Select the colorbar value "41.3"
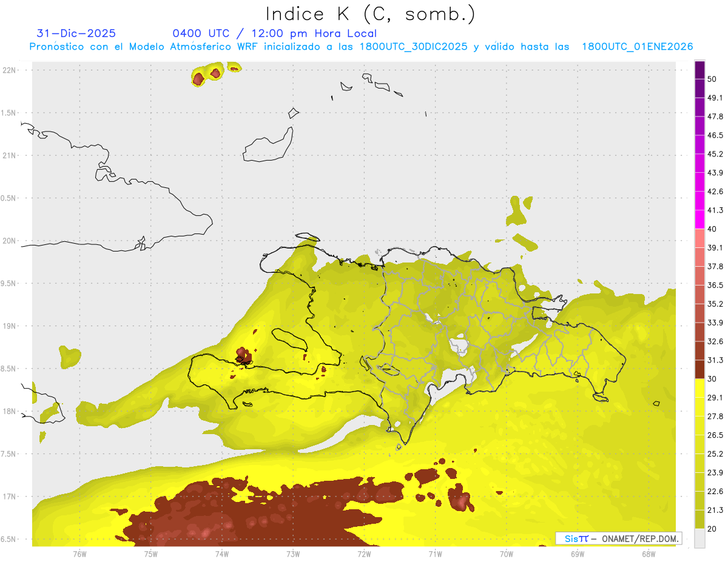The width and height of the screenshot is (728, 562). (x=715, y=210)
